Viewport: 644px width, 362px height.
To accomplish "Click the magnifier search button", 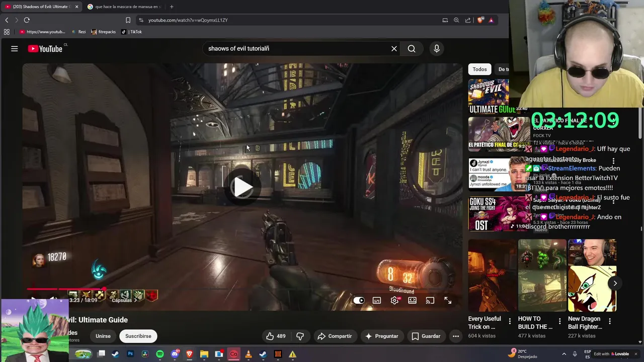I will [x=412, y=49].
